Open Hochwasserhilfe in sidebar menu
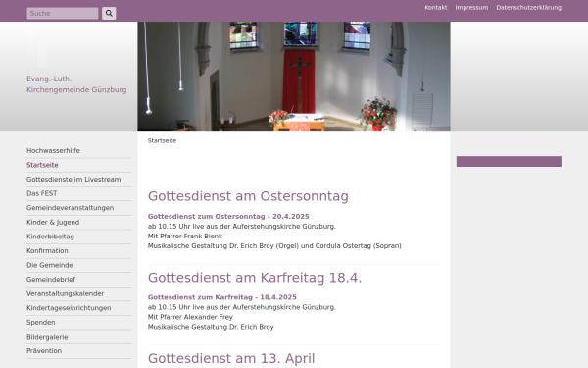 [x=53, y=150]
